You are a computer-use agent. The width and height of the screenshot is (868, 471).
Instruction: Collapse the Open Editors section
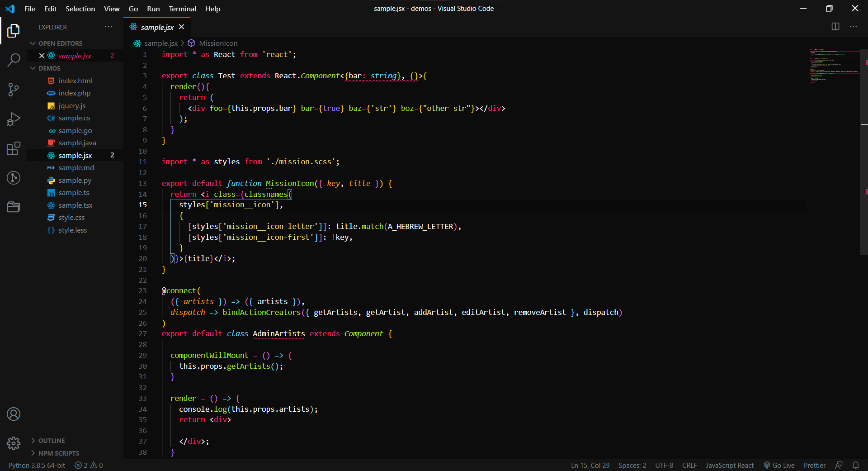pyautogui.click(x=60, y=43)
